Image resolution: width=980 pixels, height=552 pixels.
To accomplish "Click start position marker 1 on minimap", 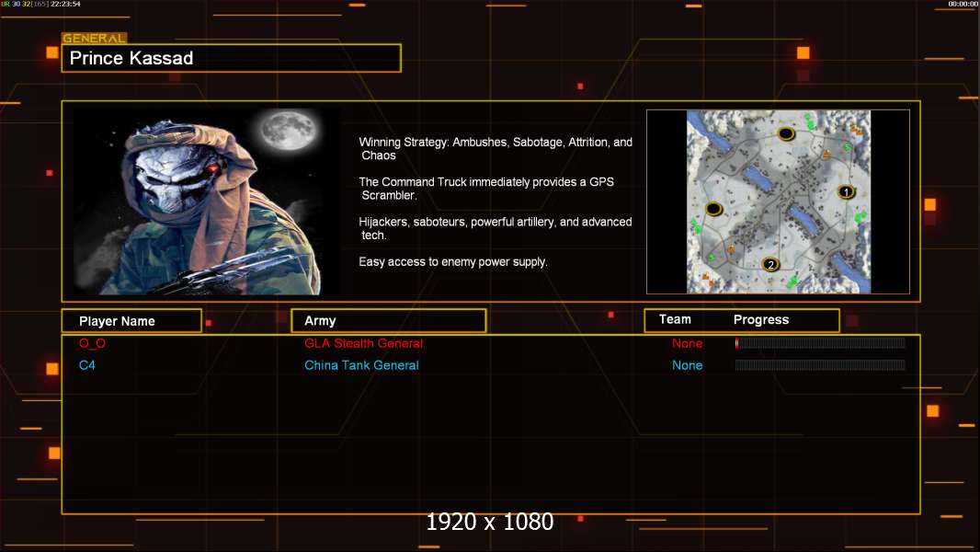I will [x=847, y=192].
